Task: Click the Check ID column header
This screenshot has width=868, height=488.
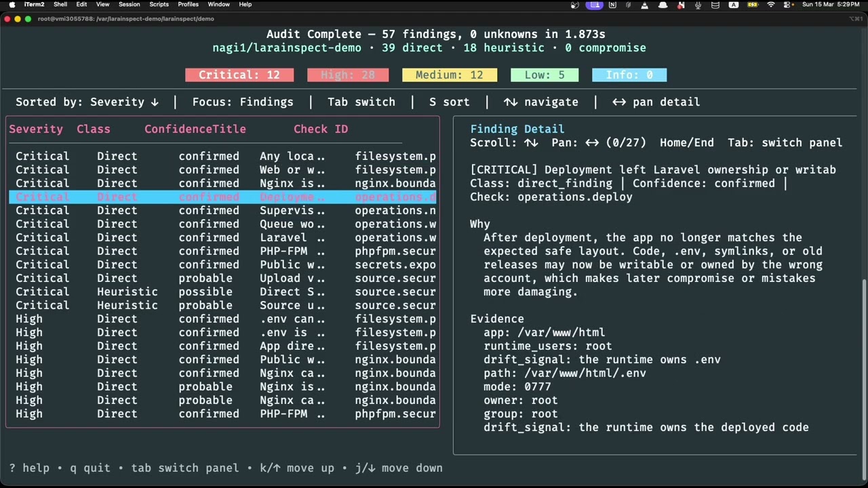Action: tap(321, 129)
